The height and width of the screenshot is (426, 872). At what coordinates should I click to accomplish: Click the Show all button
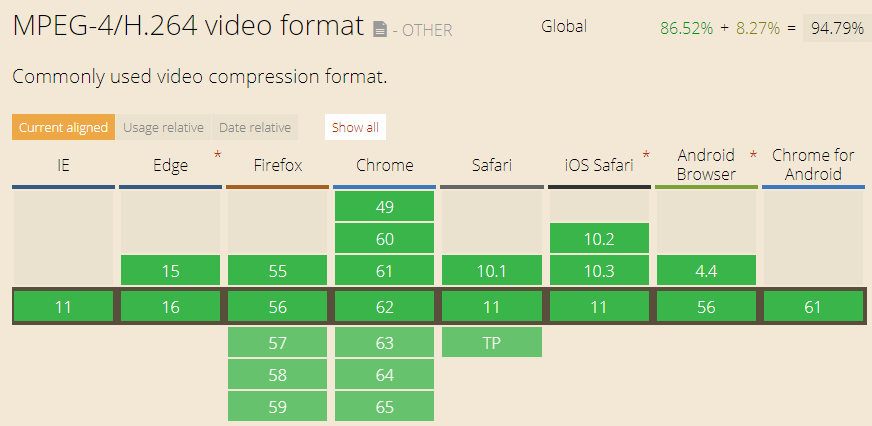[x=355, y=127]
